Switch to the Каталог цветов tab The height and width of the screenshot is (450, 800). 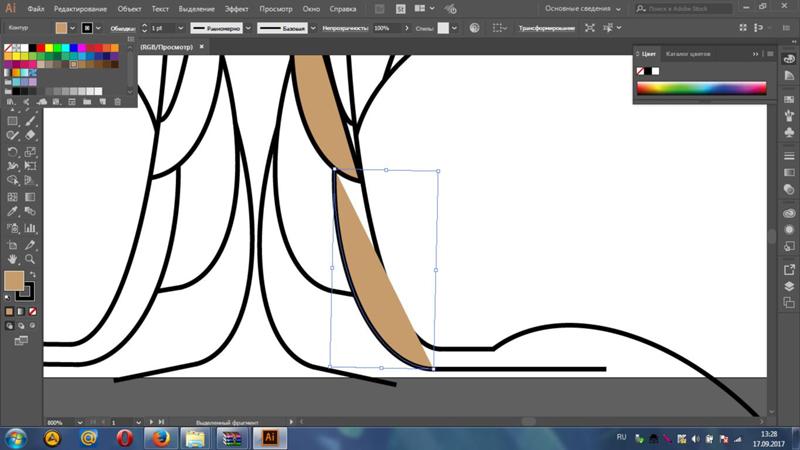(687, 53)
